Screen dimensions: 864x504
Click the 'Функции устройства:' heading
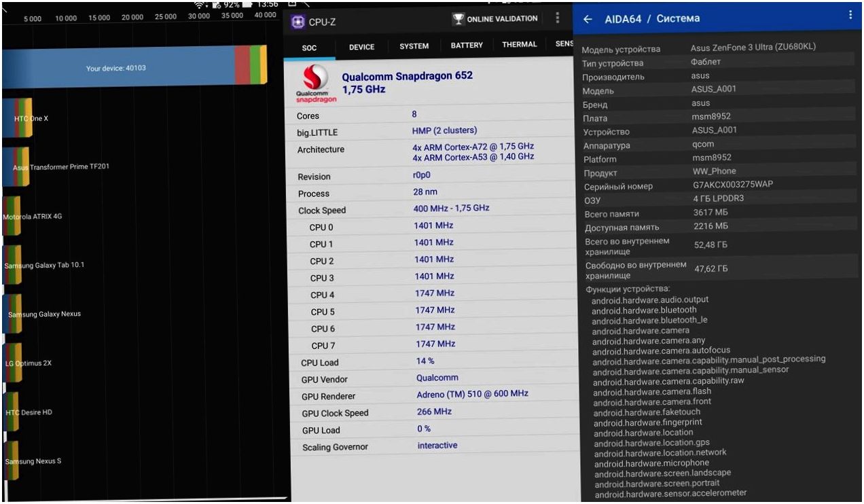point(628,289)
